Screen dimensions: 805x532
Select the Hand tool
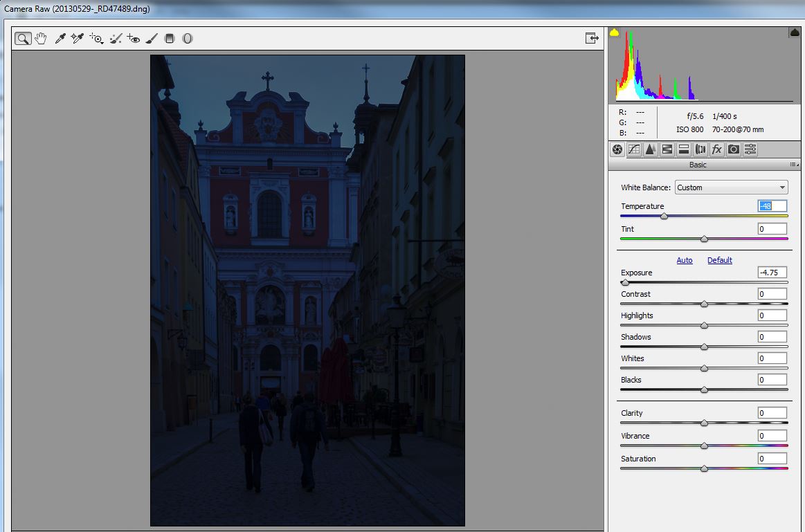click(41, 39)
